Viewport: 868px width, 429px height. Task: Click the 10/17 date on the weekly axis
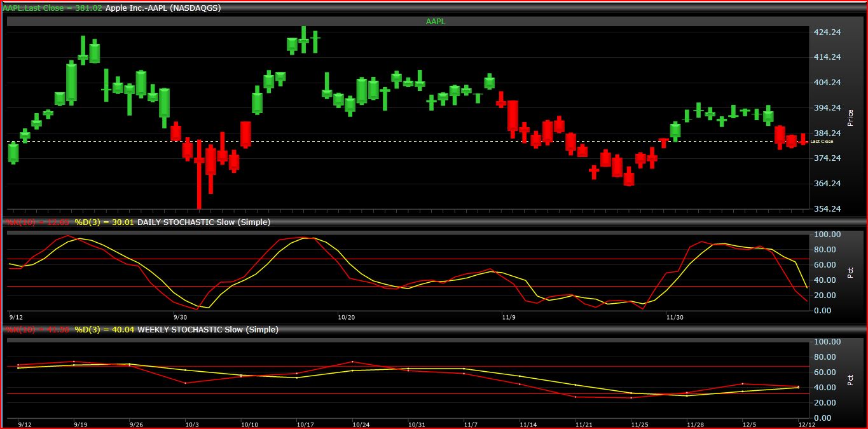click(x=305, y=424)
